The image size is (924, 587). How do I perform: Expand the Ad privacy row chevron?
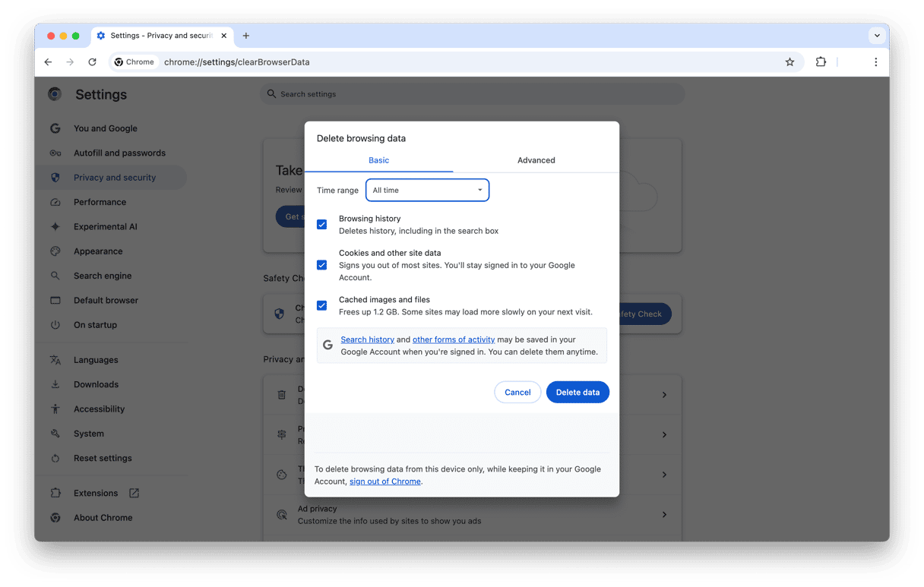(x=664, y=515)
